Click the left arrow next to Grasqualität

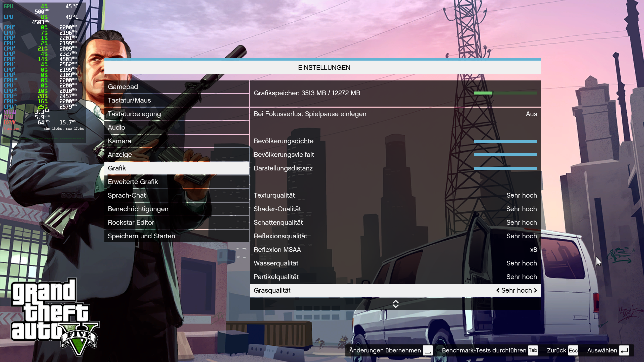click(x=498, y=290)
